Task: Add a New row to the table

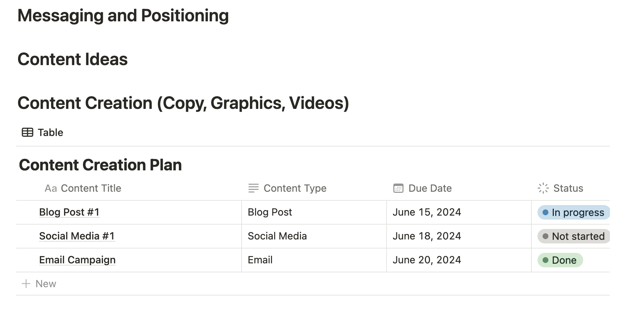Action: coord(46,284)
